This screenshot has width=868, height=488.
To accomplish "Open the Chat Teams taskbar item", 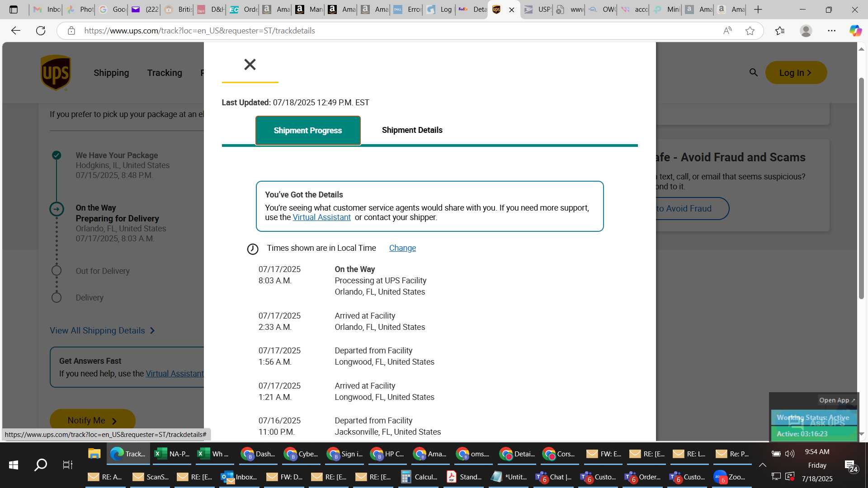I will (554, 477).
